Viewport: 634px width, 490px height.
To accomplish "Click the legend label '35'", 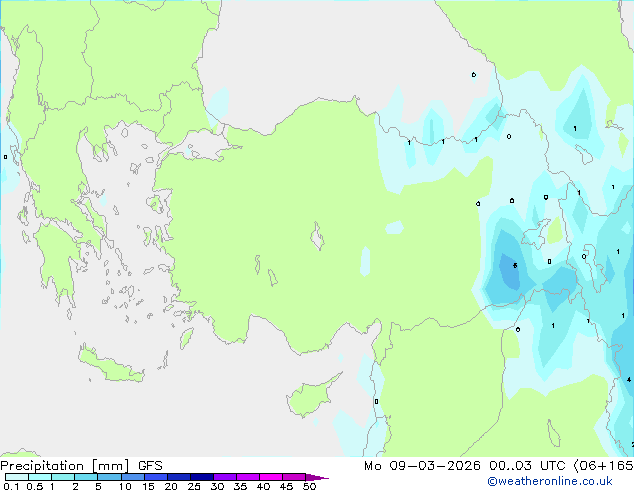I will pyautogui.click(x=240, y=486).
